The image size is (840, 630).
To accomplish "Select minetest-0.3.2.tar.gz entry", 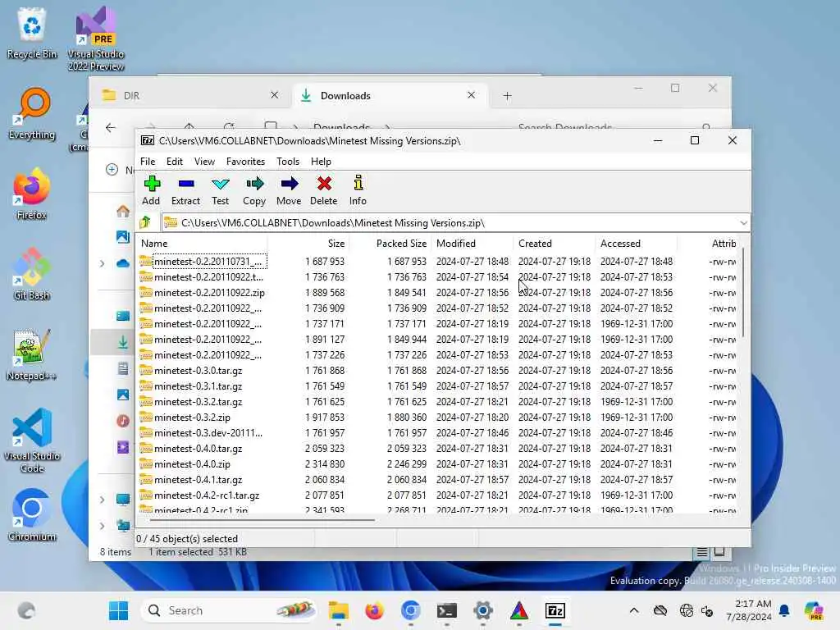I will (x=438, y=401).
